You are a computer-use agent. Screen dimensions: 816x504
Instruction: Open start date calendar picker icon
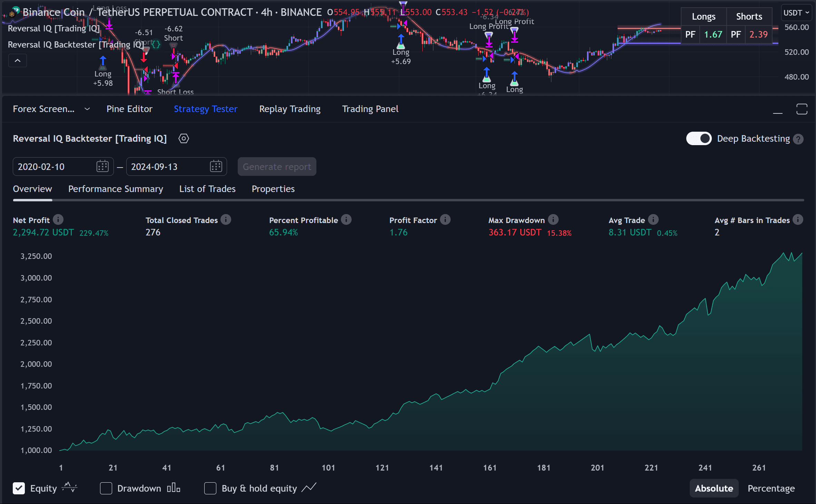(x=102, y=167)
